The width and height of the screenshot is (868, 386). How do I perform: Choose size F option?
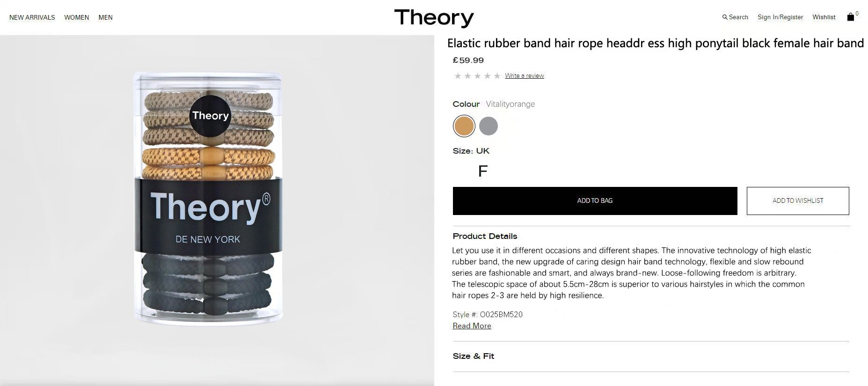[483, 171]
